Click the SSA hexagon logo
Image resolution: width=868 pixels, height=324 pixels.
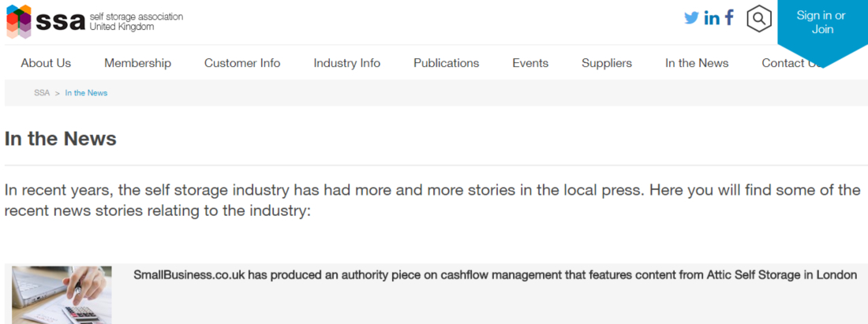[19, 21]
